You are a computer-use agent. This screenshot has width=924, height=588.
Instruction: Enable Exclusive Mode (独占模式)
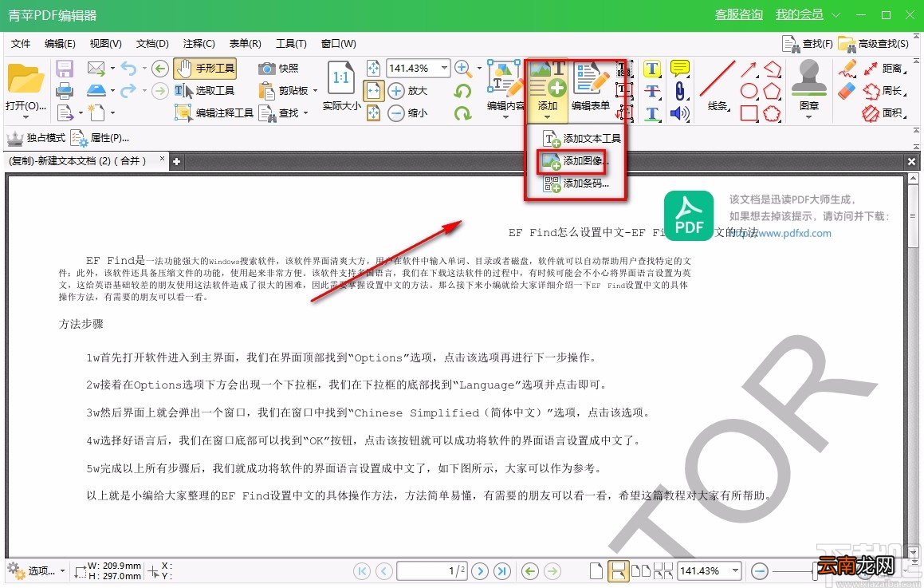[36, 138]
